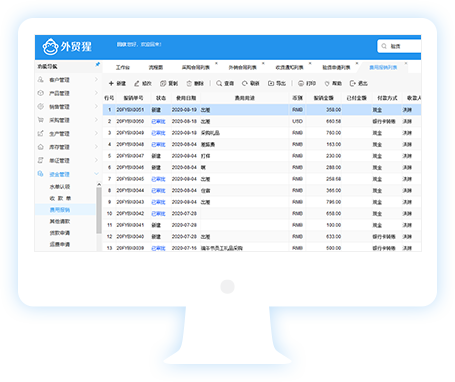Click the exit icon at toolbar end

353,83
